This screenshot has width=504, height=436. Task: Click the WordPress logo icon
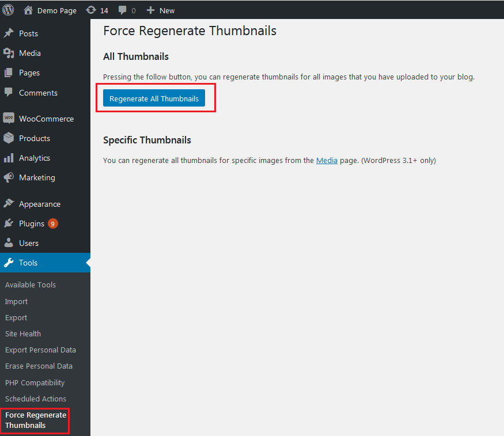pyautogui.click(x=9, y=10)
